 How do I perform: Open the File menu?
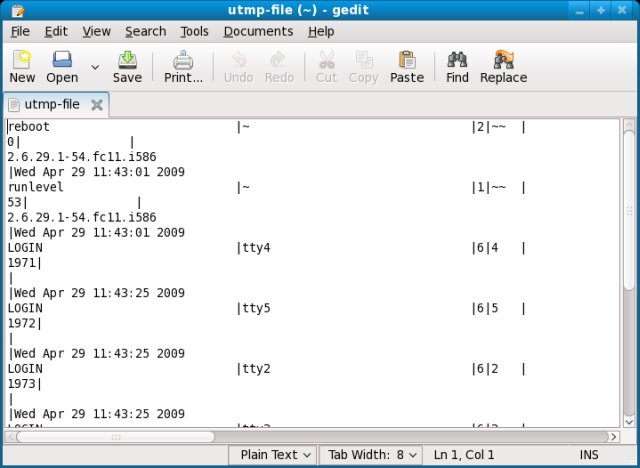pos(20,31)
